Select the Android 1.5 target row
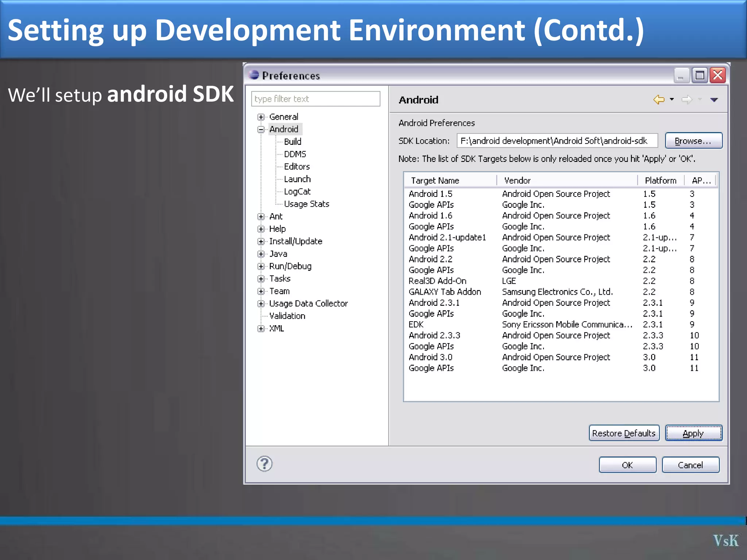The image size is (747, 560). pyautogui.click(x=561, y=194)
